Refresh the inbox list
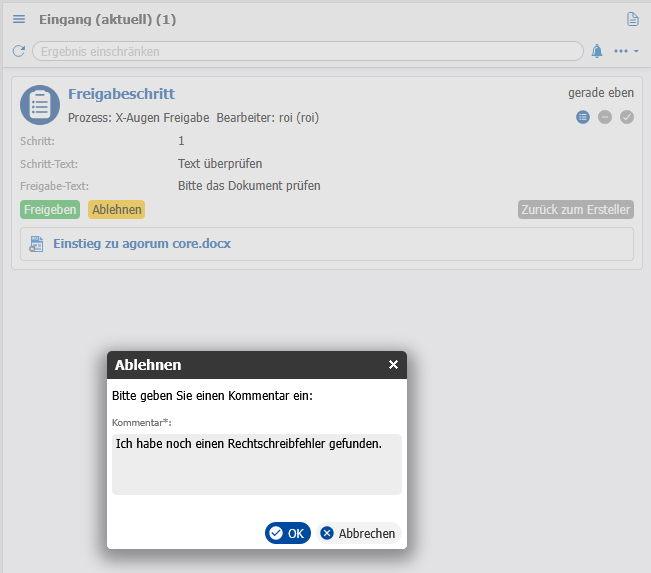Image resolution: width=651 pixels, height=573 pixels. coord(19,51)
